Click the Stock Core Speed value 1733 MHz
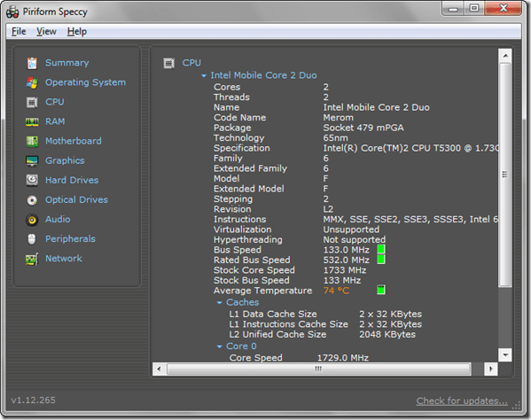The image size is (531, 420). 345,270
